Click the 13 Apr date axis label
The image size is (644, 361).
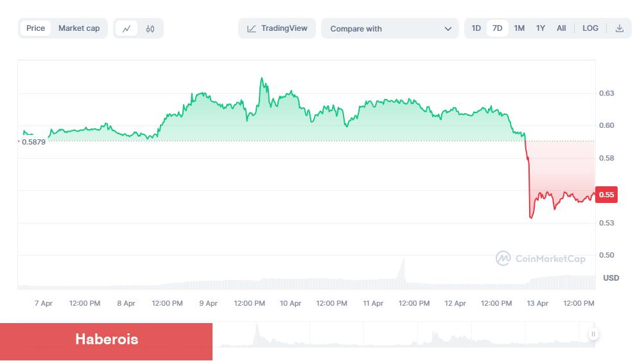point(537,303)
